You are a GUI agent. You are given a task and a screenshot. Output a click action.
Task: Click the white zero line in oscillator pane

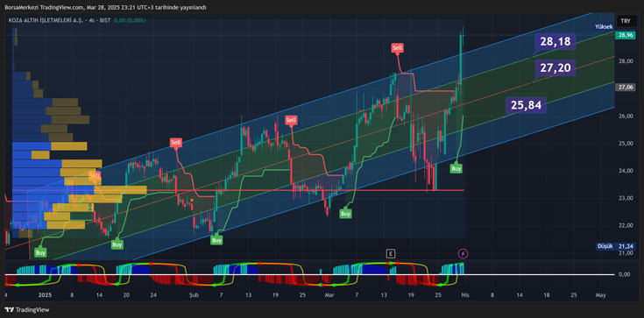310,274
